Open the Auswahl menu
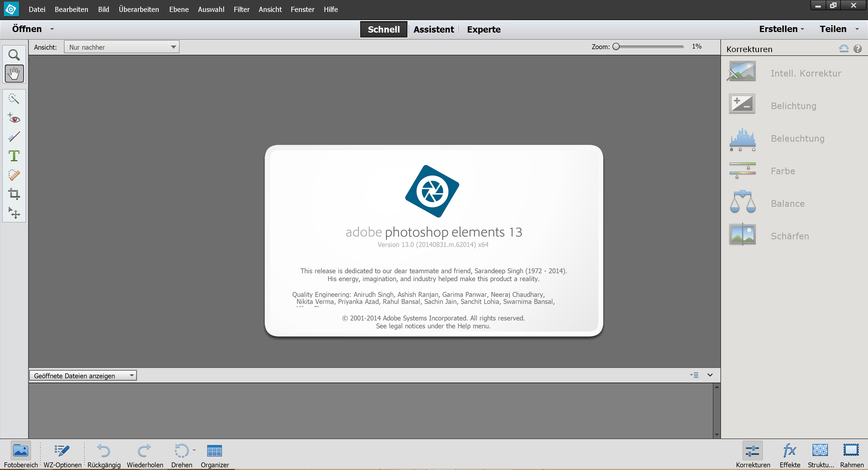 pyautogui.click(x=211, y=9)
